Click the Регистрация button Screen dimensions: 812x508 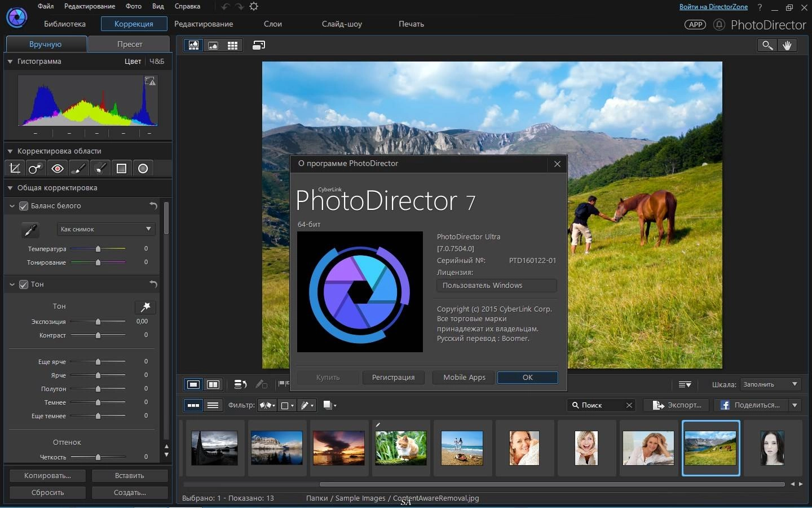coord(393,377)
